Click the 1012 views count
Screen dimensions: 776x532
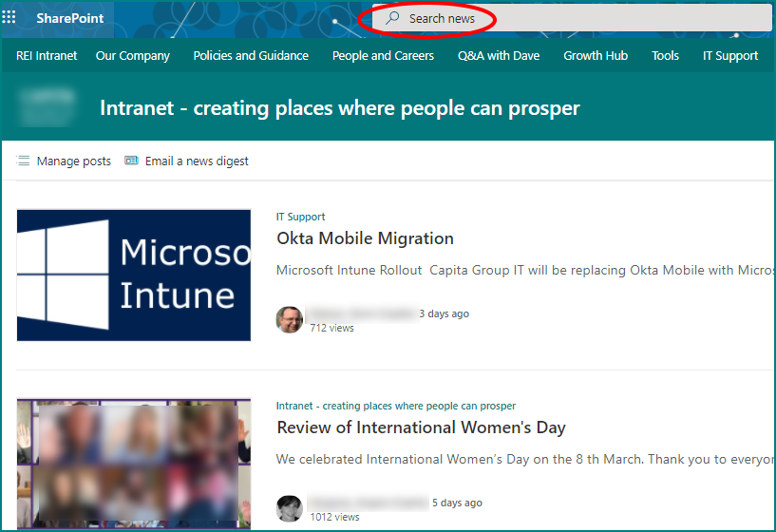pos(334,517)
